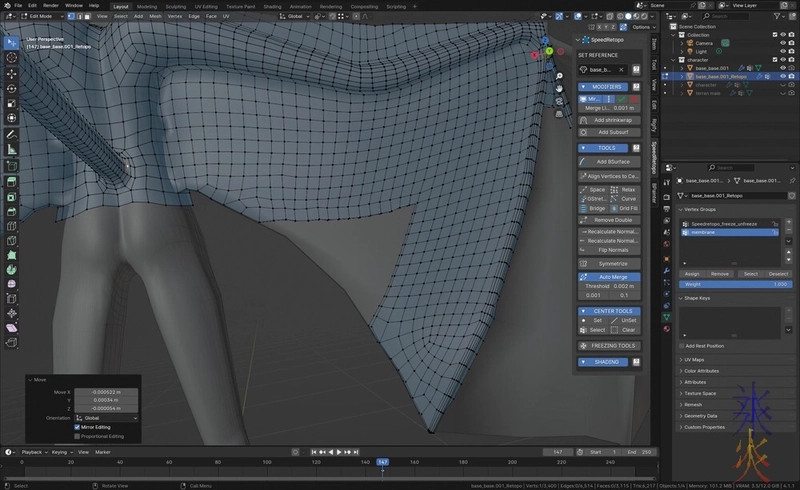
Task: Switch to the Sculpting workspace tab
Action: (176, 5)
